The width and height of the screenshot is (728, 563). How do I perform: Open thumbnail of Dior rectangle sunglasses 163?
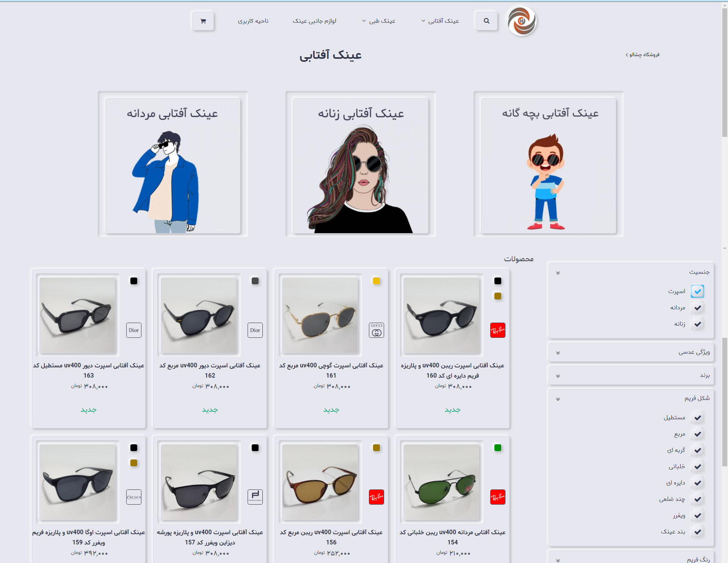77,315
